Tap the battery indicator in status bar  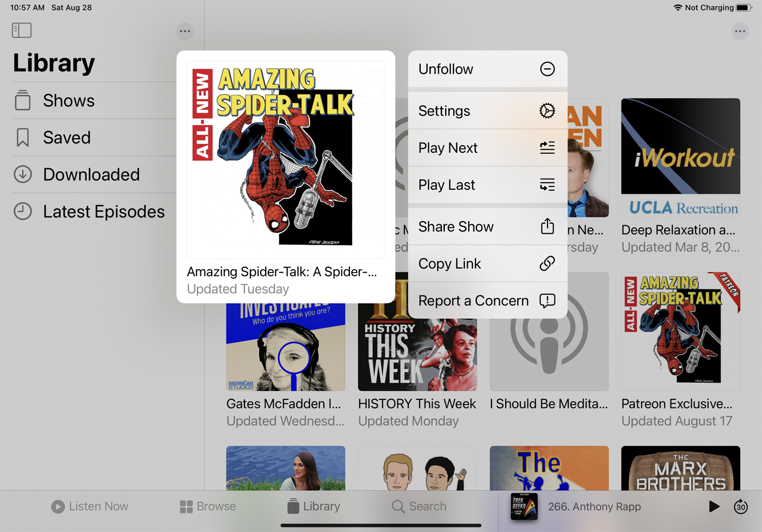744,8
